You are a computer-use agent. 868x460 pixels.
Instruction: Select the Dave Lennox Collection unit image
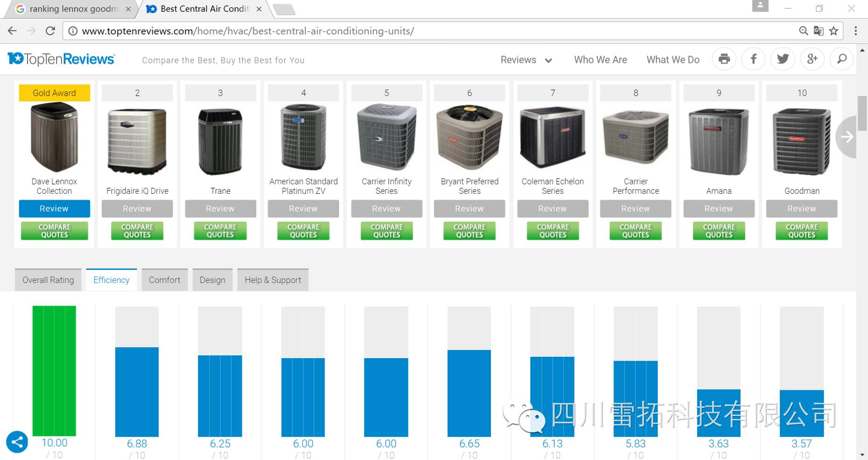click(x=54, y=138)
